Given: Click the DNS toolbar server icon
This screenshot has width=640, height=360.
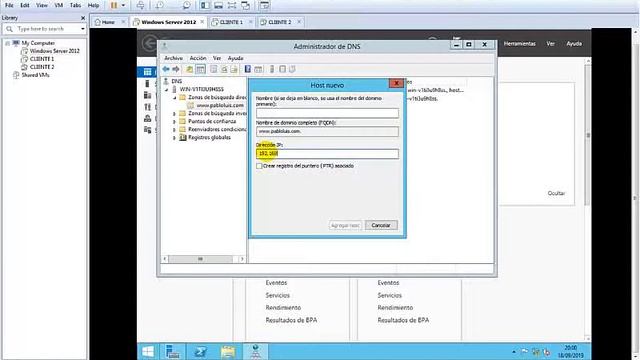Looking at the screenshot, I should click(x=272, y=69).
